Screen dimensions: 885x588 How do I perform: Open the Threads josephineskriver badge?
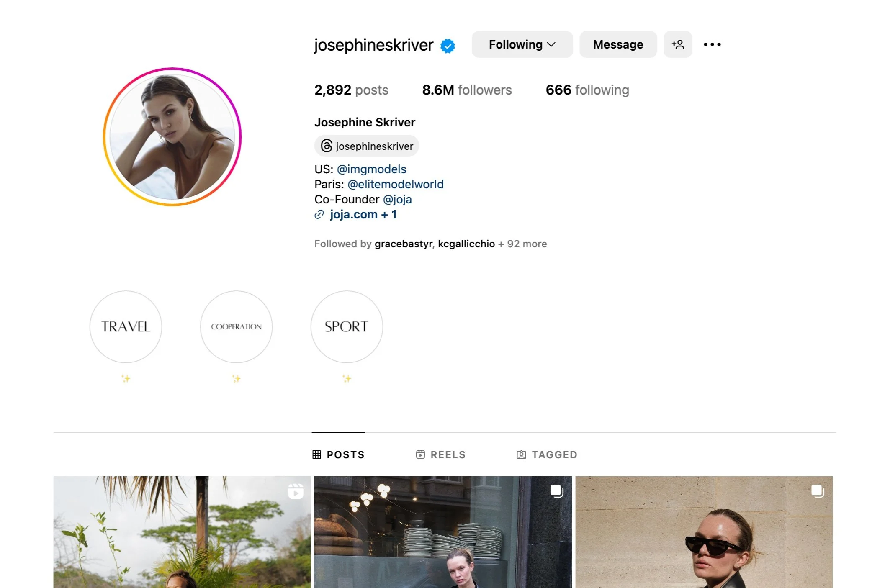[367, 146]
